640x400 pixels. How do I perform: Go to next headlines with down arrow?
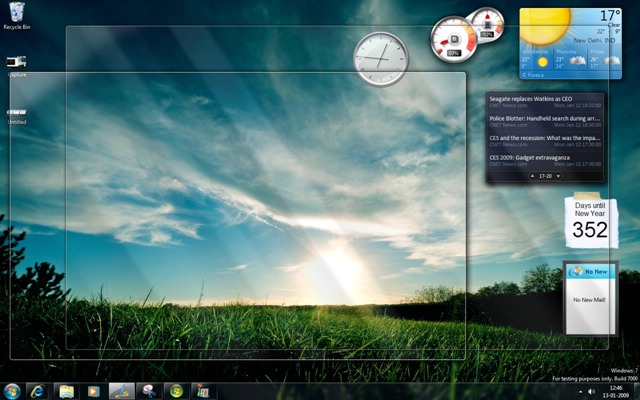point(558,176)
